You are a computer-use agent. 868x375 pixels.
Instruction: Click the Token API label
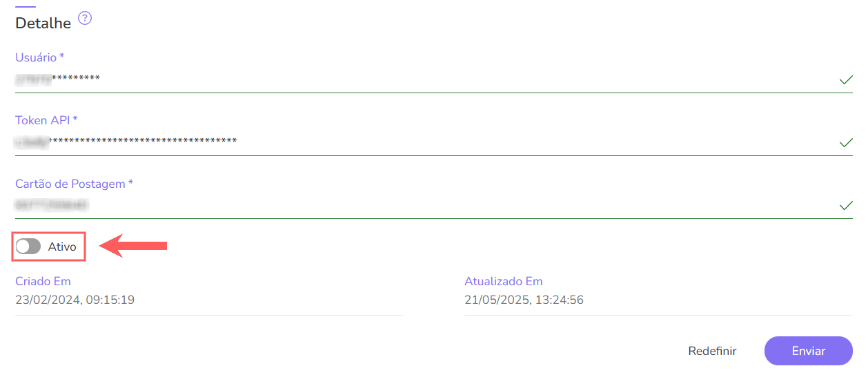(46, 120)
